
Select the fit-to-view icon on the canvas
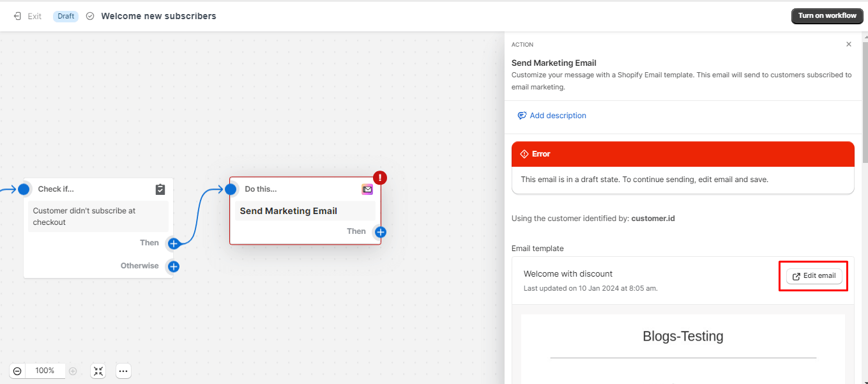pos(98,371)
